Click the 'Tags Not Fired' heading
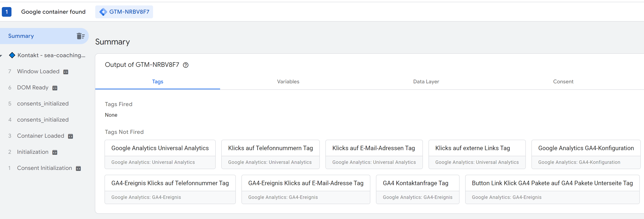This screenshot has height=219, width=644. (x=124, y=132)
